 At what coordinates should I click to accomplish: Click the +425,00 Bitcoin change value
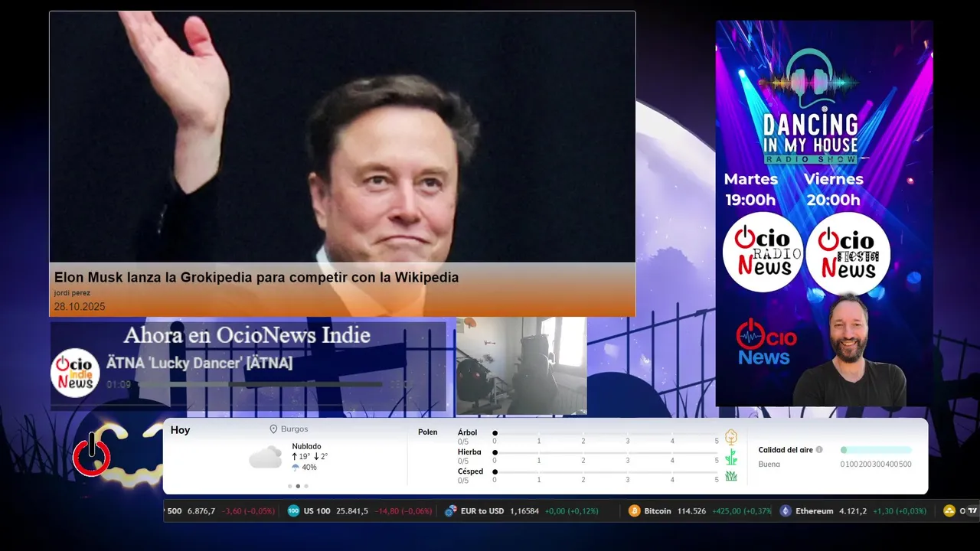click(x=727, y=511)
